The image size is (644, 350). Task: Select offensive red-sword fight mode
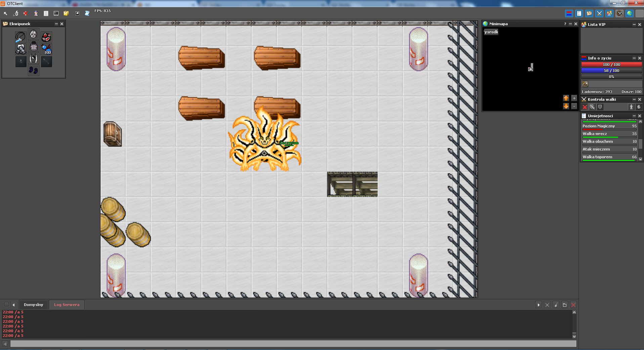point(585,107)
